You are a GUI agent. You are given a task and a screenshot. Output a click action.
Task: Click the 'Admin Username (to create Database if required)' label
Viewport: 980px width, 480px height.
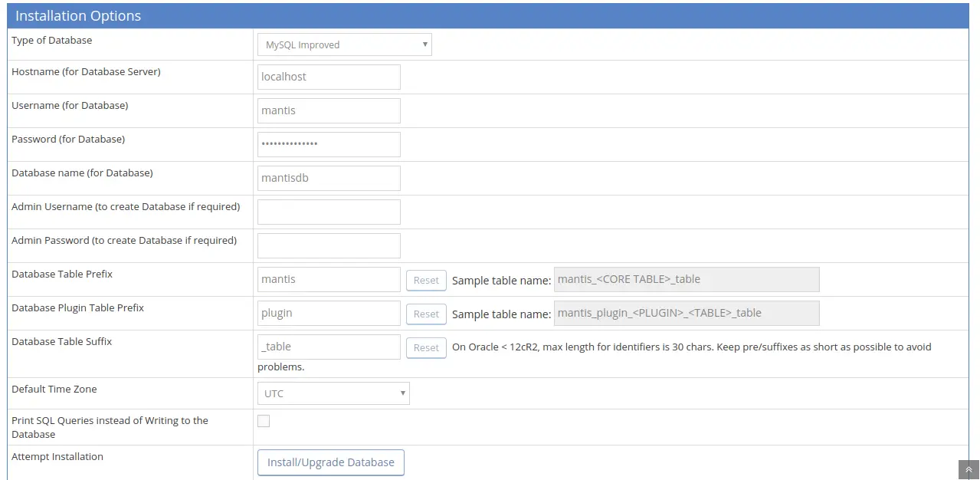coord(126,207)
